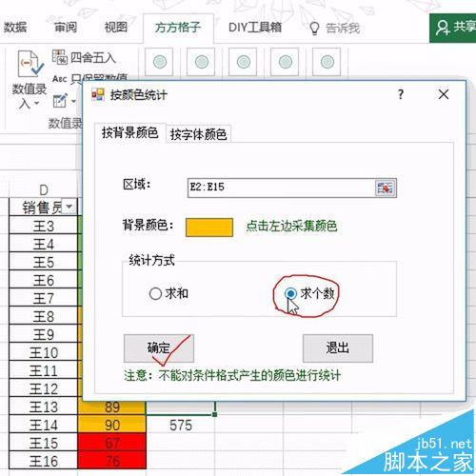The width and height of the screenshot is (476, 476).
Task: Select cell 王7
Action: pyautogui.click(x=44, y=297)
